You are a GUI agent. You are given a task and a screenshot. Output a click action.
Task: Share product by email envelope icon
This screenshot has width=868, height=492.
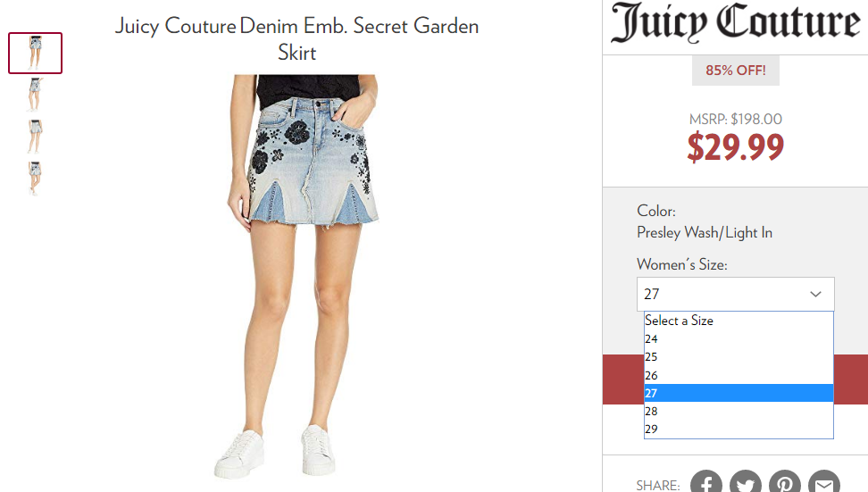(823, 482)
